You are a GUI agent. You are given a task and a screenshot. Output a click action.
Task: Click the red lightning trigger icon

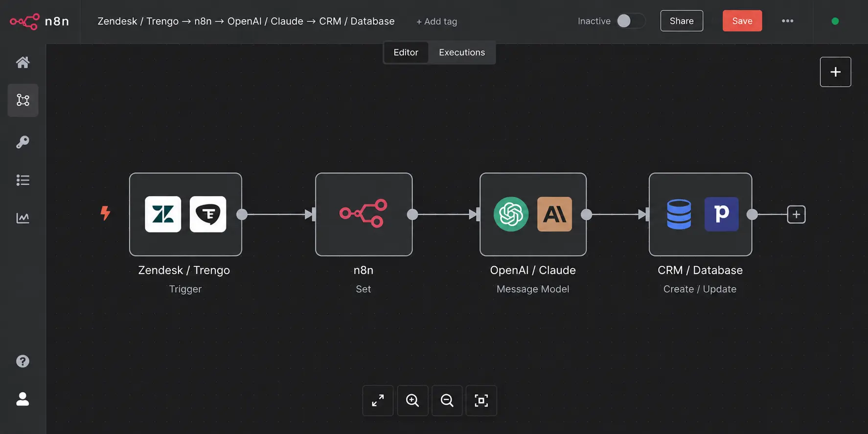click(105, 213)
